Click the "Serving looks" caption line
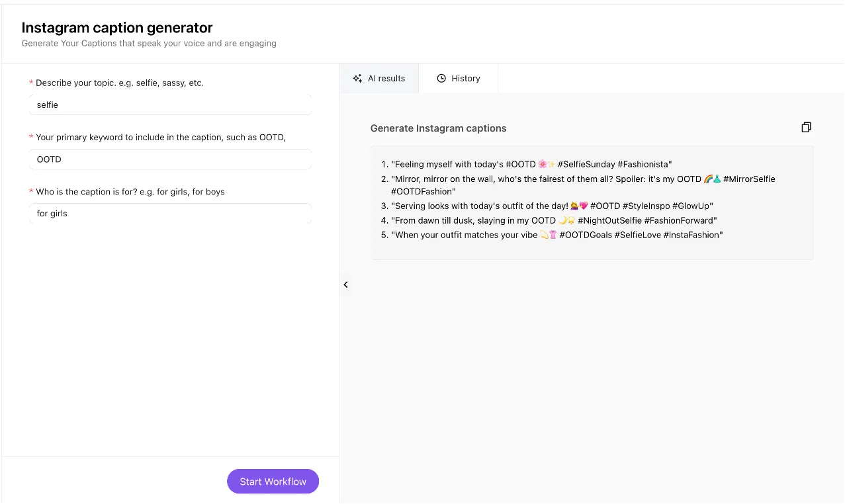This screenshot has width=845, height=504. pyautogui.click(x=552, y=206)
